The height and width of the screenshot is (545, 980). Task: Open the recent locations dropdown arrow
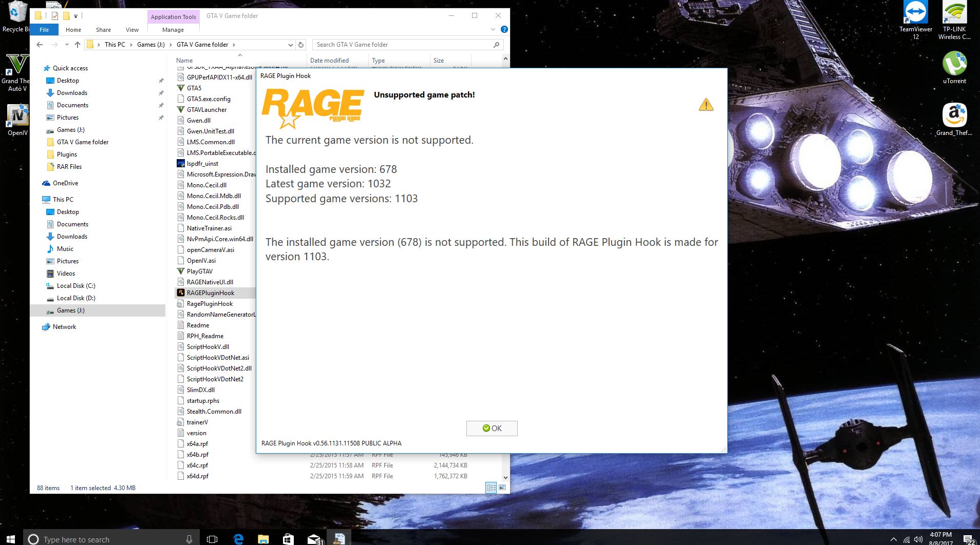(x=67, y=45)
